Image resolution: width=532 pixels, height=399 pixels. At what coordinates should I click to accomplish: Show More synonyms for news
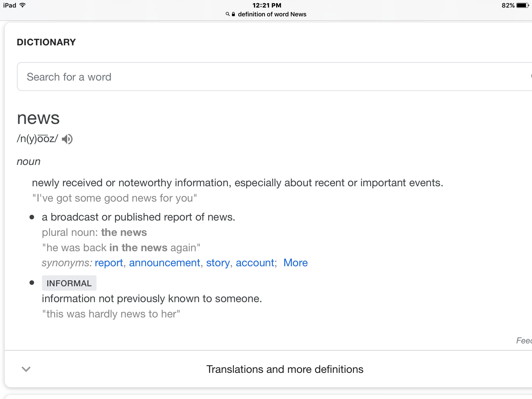[x=295, y=263]
